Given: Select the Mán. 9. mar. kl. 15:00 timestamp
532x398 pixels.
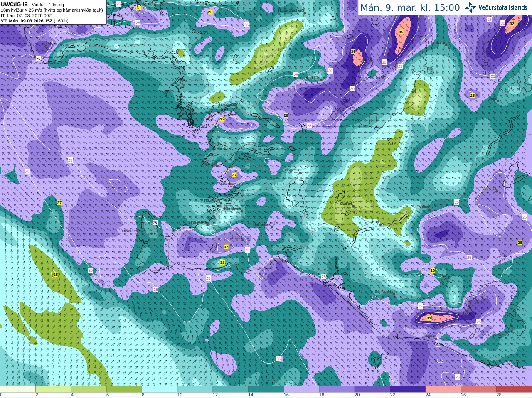Looking at the screenshot, I should tap(410, 8).
